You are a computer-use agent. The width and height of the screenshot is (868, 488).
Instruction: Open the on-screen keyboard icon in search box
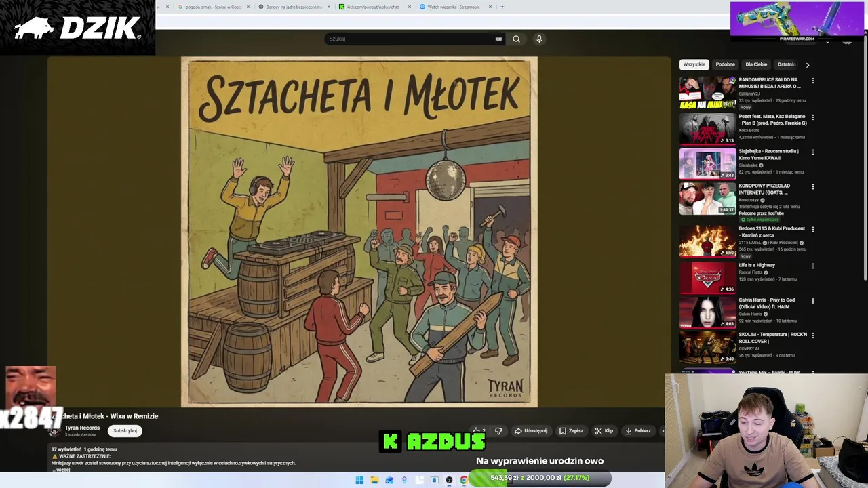[498, 39]
